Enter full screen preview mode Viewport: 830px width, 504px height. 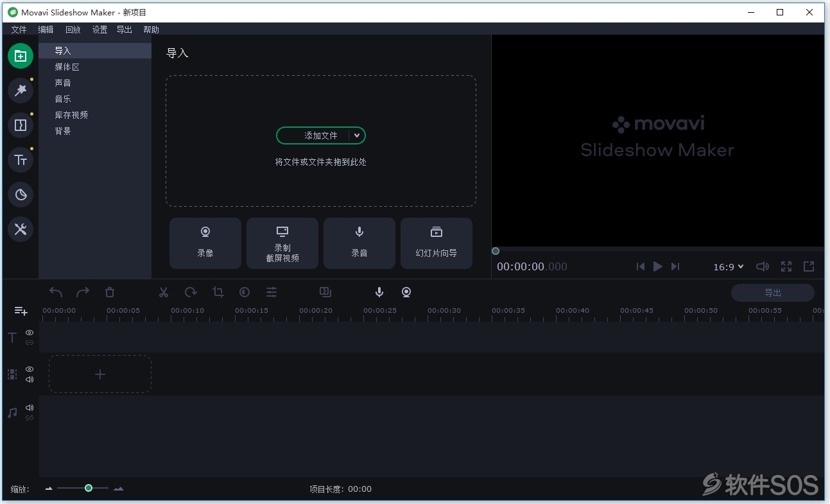[786, 266]
